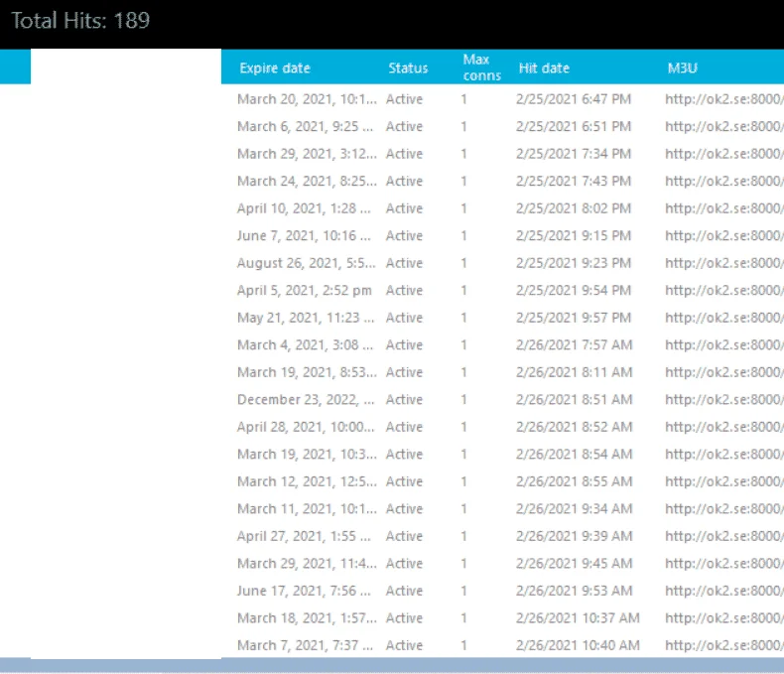The height and width of the screenshot is (674, 784).
Task: Click hit date 2/25/2021 9:54 PM
Action: [x=574, y=290]
